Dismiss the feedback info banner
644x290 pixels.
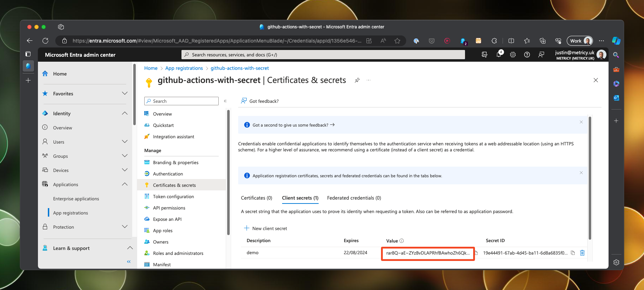581,122
